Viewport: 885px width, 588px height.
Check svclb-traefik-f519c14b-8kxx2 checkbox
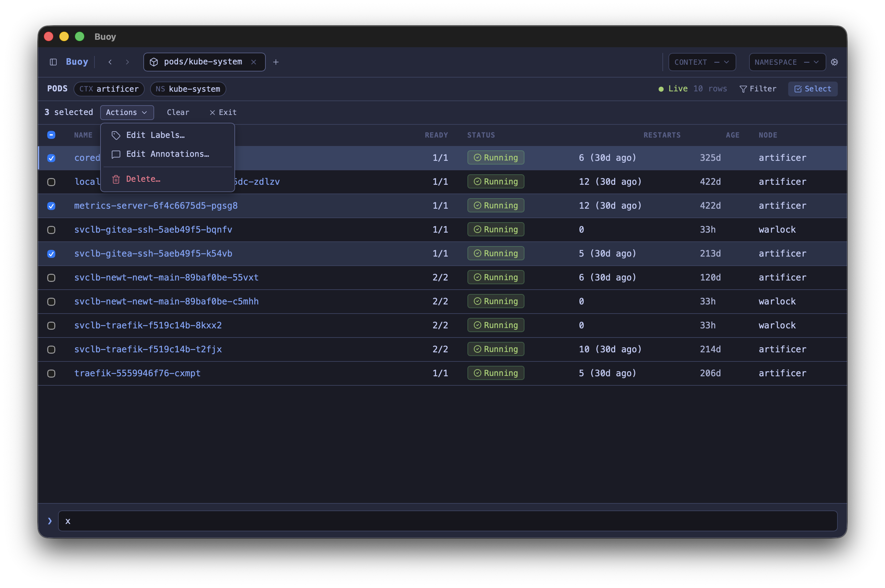51,325
